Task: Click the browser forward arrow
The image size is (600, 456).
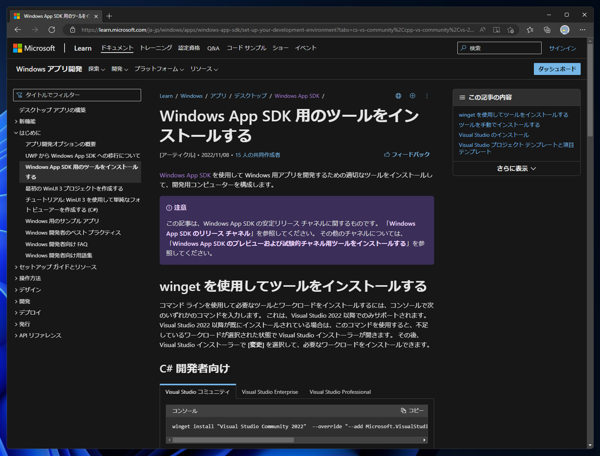Action: pyautogui.click(x=35, y=29)
